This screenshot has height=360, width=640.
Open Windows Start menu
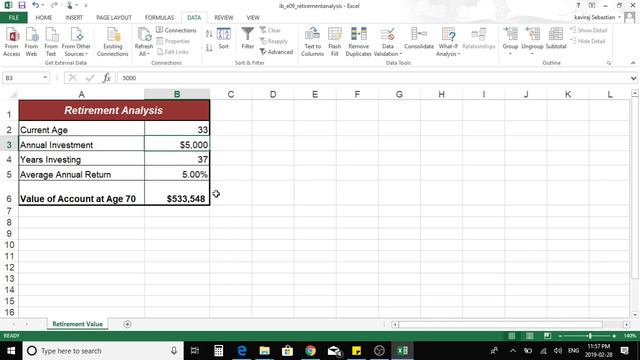tap(11, 351)
